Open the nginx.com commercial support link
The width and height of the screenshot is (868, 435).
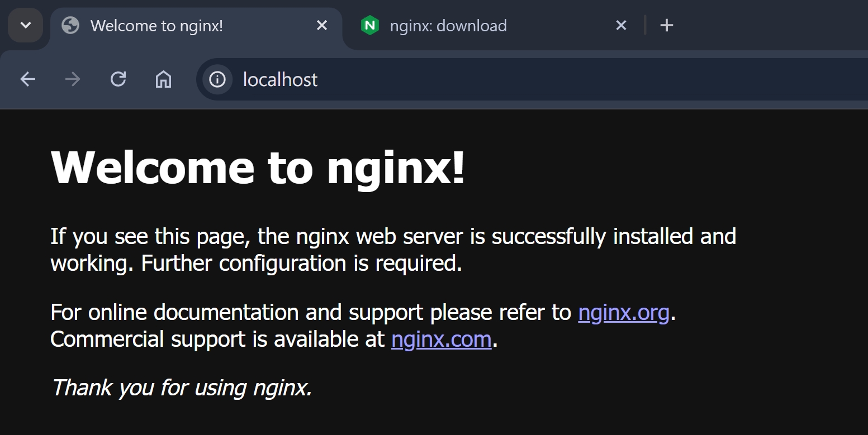coord(441,340)
